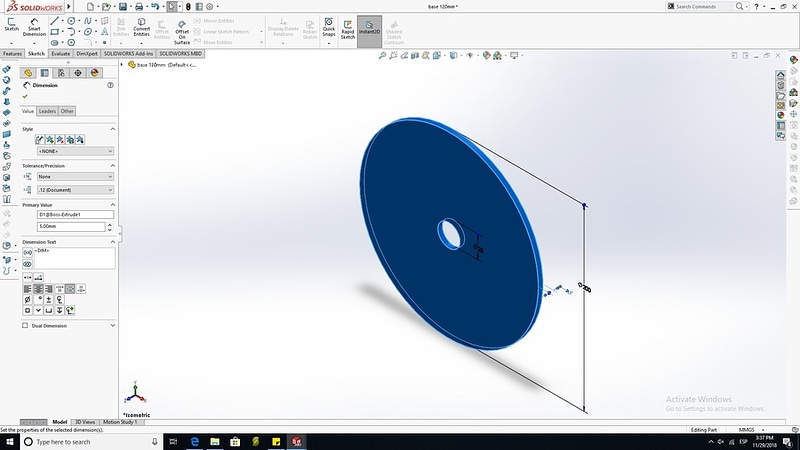800x450 pixels.
Task: Select the Spline sketch tool
Action: pyautogui.click(x=88, y=21)
